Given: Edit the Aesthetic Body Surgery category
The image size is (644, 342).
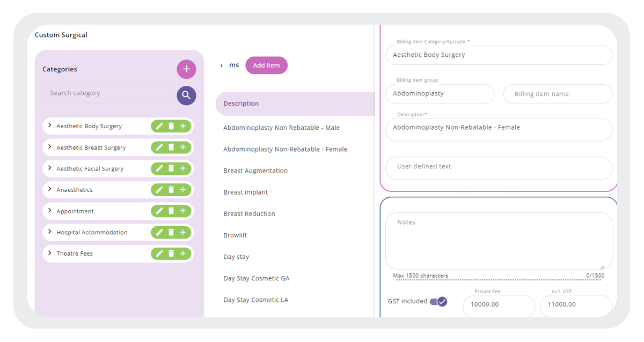Looking at the screenshot, I should (159, 126).
